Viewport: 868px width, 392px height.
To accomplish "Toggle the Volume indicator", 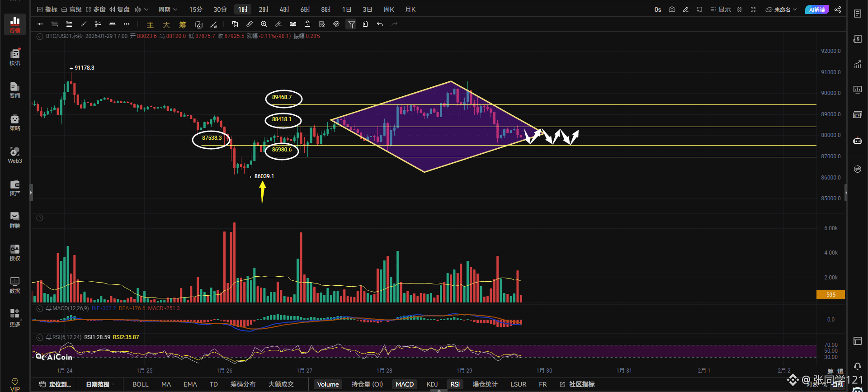I will coord(328,384).
